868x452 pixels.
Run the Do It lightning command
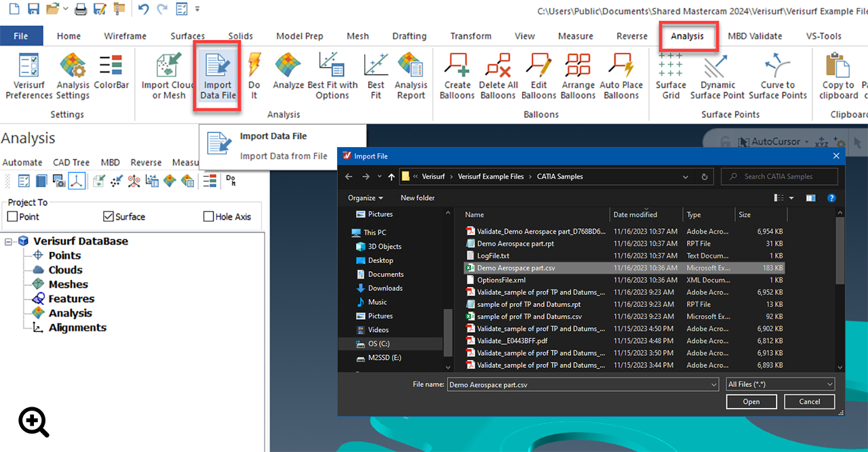tap(254, 75)
